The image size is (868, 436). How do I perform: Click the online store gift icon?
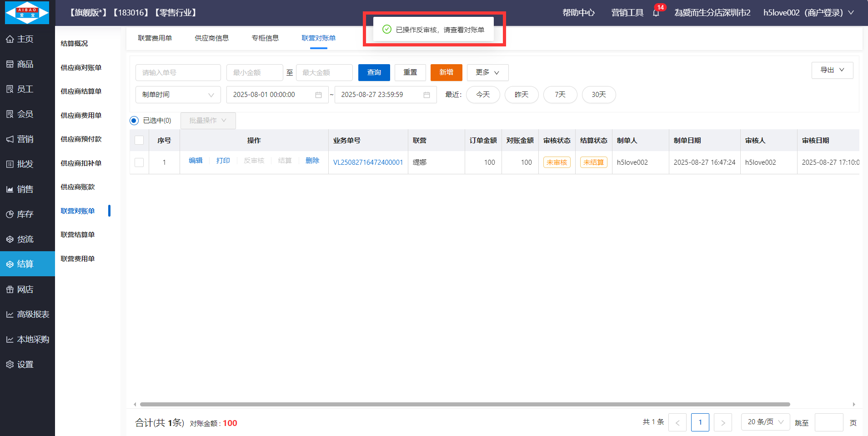point(10,289)
